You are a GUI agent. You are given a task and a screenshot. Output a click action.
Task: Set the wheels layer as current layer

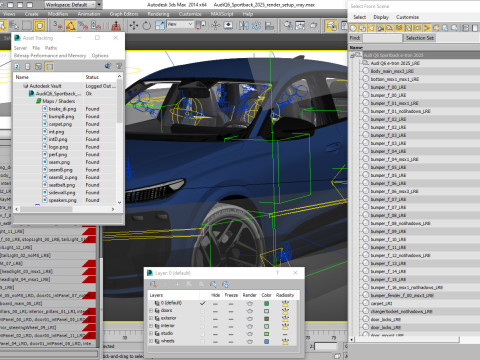coord(202,341)
